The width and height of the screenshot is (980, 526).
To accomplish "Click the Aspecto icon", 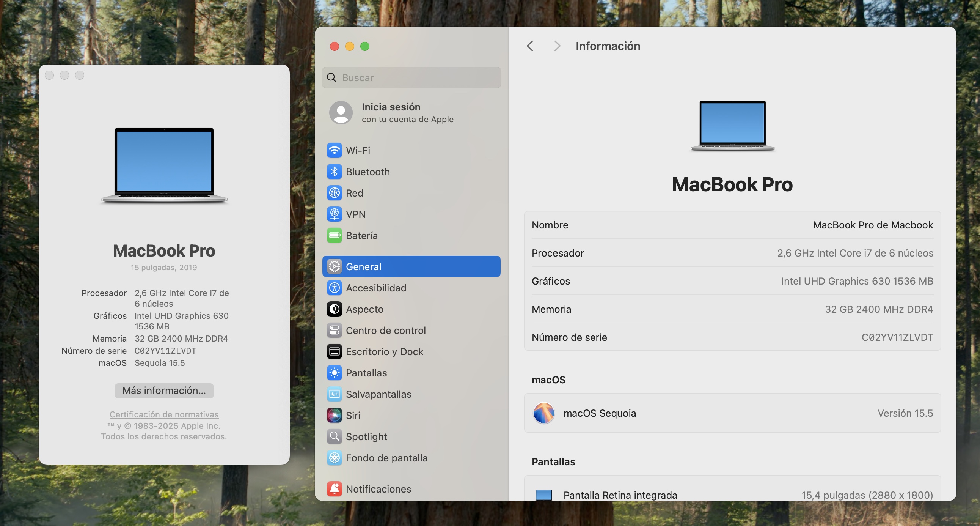I will 334,309.
